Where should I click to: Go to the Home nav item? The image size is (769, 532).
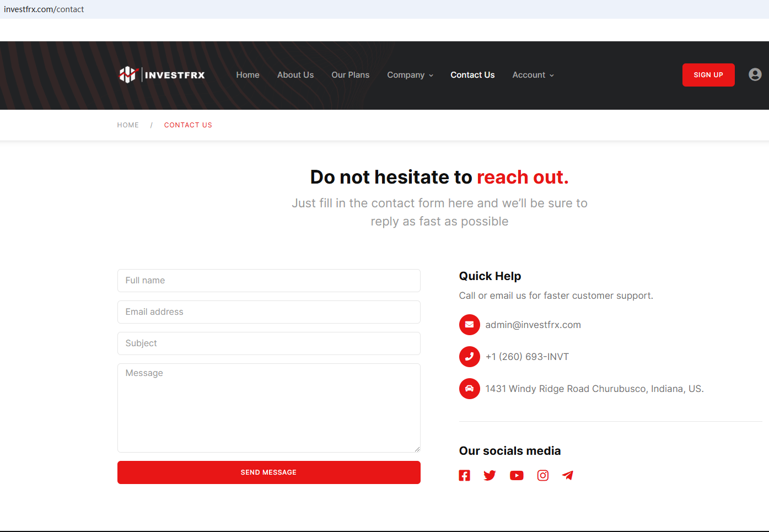[248, 75]
